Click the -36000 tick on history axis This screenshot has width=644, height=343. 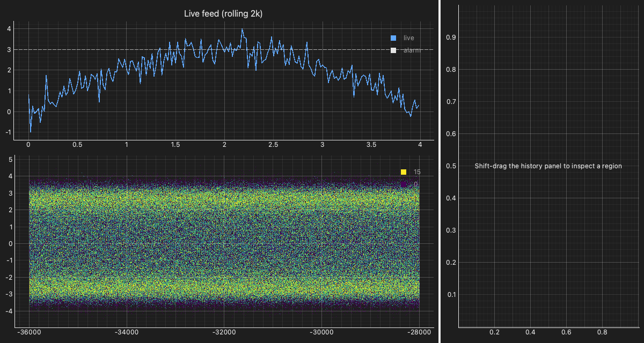pyautogui.click(x=30, y=333)
